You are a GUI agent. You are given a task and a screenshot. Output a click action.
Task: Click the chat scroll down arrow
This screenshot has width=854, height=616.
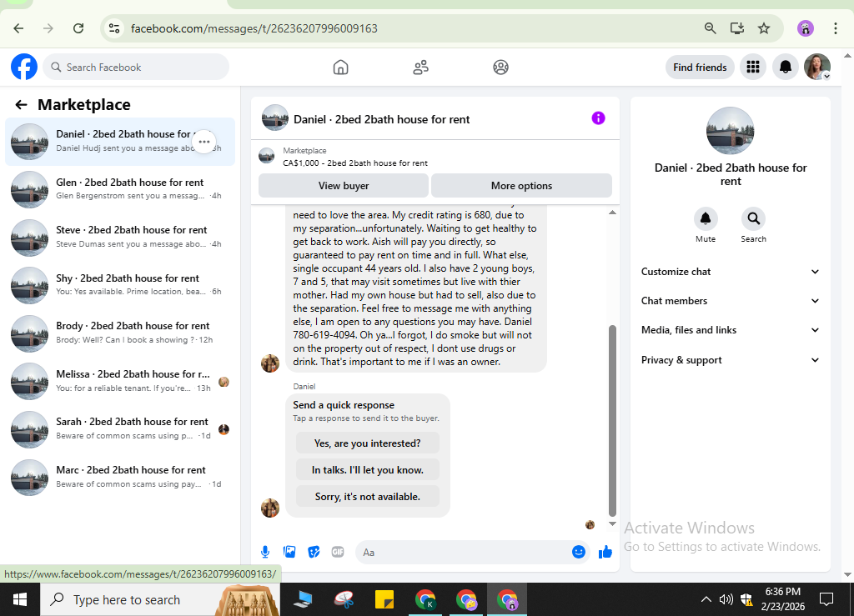coord(612,523)
